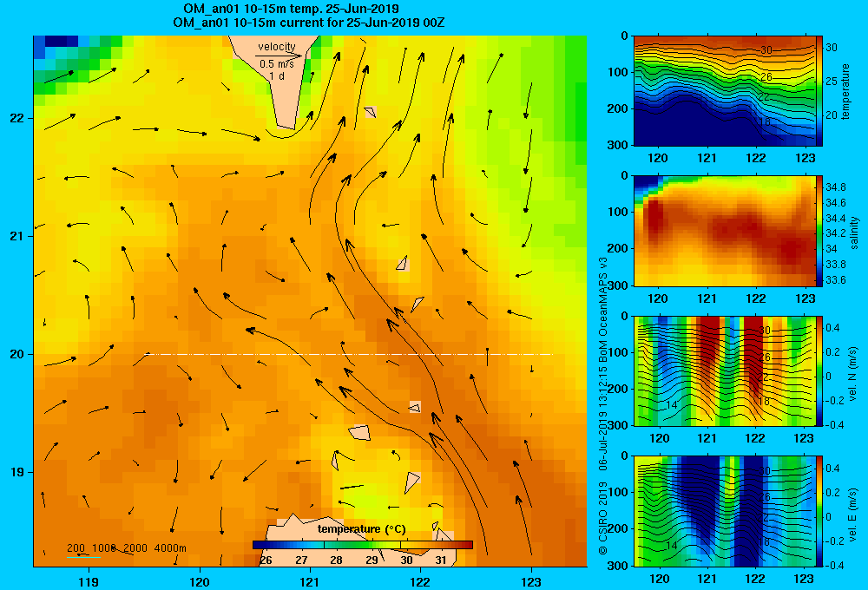Click longitude label 121 under main map
Viewport: 868px width, 590px height.
click(310, 581)
